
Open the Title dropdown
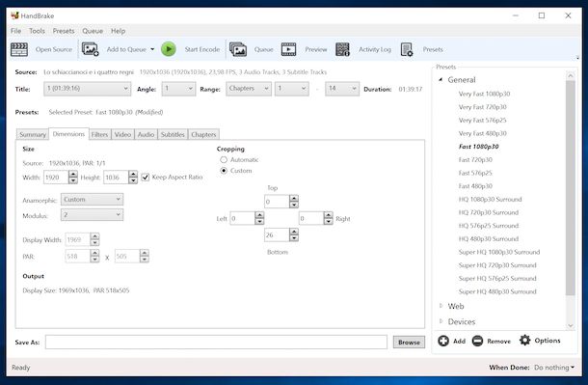[87, 89]
